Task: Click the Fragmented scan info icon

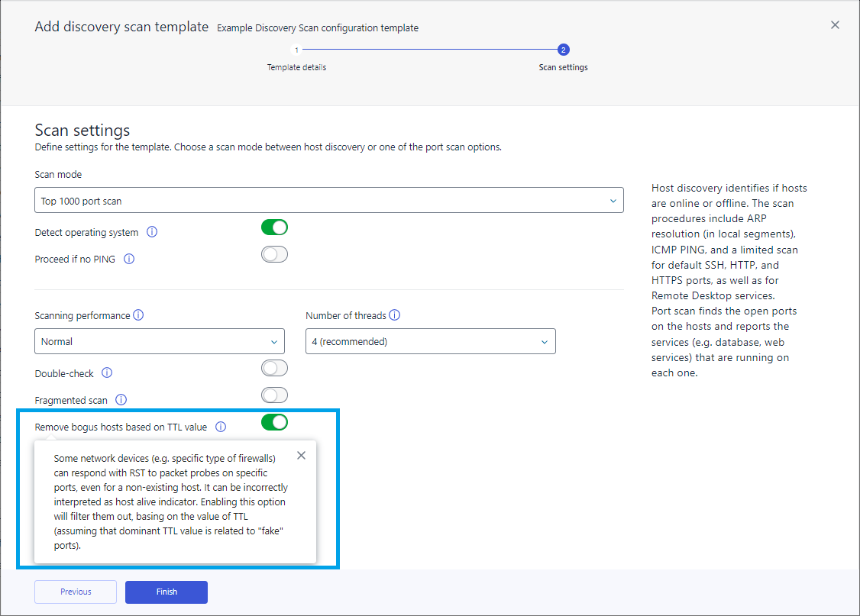Action: click(121, 399)
